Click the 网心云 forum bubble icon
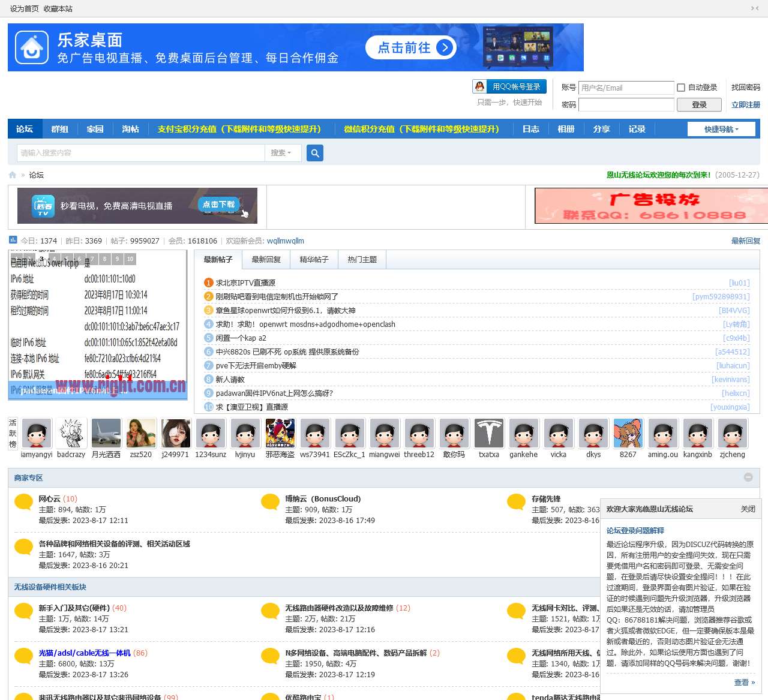 pyautogui.click(x=23, y=501)
